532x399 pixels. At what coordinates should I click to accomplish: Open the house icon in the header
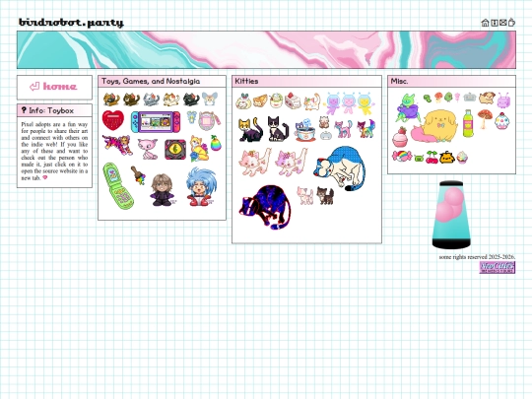tap(485, 23)
